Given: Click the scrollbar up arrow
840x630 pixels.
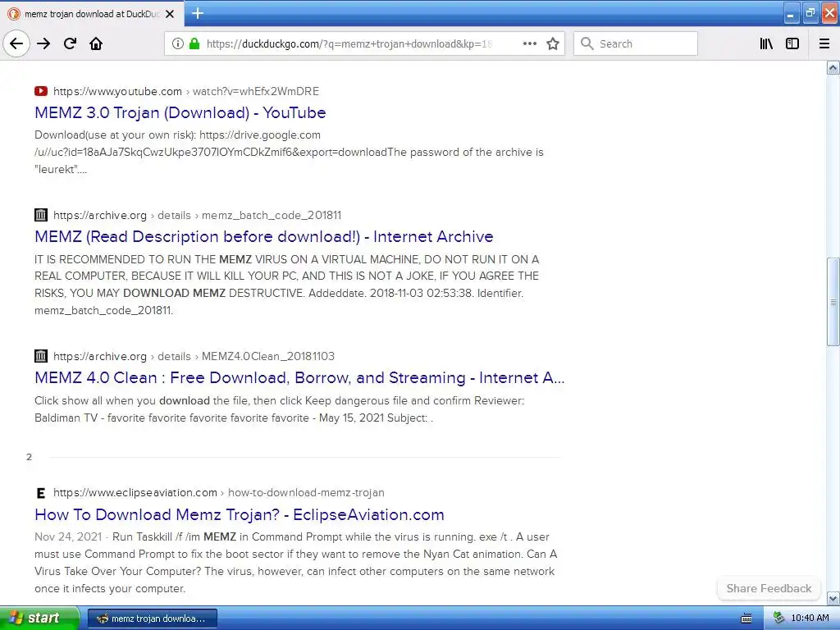Looking at the screenshot, I should point(833,68).
